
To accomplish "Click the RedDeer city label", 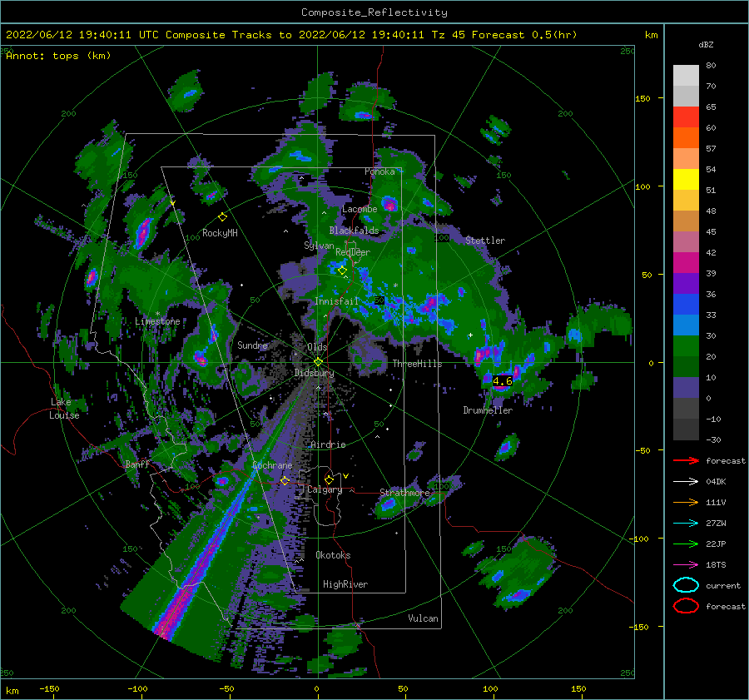I will (x=353, y=252).
